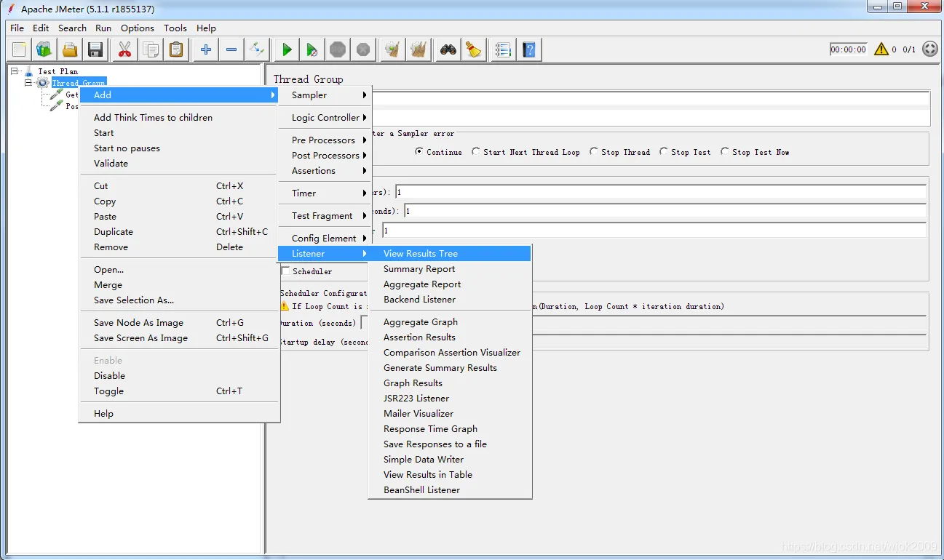
Task: Click the Loop Count input field
Action: coord(654,231)
